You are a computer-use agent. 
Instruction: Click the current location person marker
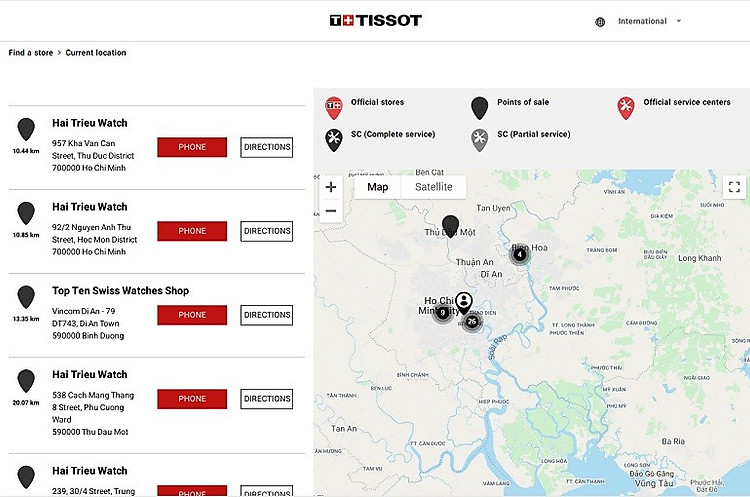464,300
